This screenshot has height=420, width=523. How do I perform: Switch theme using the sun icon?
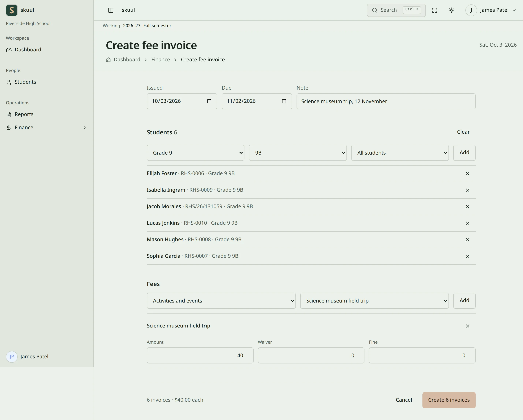pyautogui.click(x=451, y=10)
